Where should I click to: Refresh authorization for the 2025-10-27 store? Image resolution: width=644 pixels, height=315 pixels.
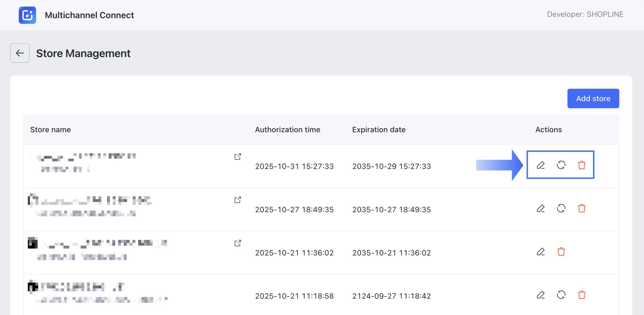click(x=561, y=208)
